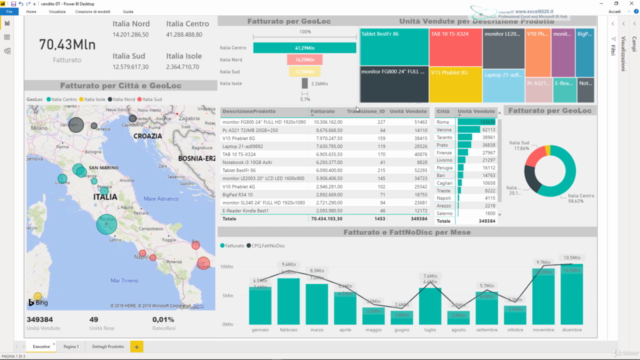The width and height of the screenshot is (640, 360).
Task: Select Italia Sud in map legend
Action: [150, 99]
